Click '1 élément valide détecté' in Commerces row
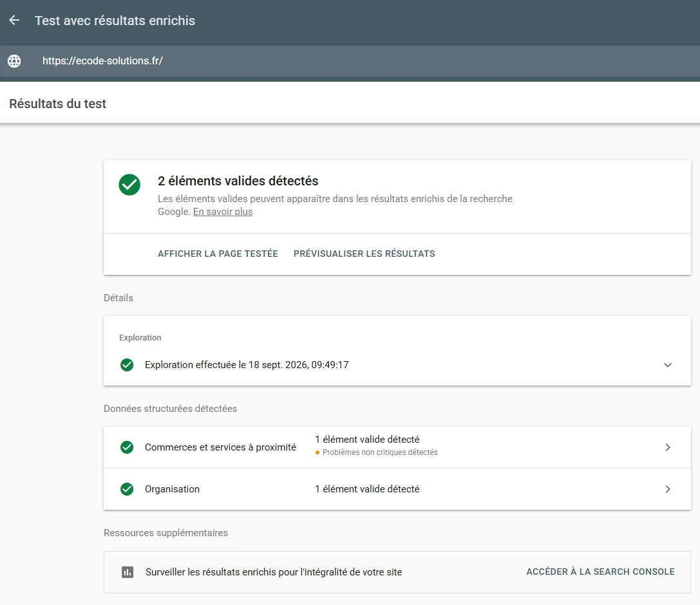Viewport: 700px width, 605px height. (368, 440)
